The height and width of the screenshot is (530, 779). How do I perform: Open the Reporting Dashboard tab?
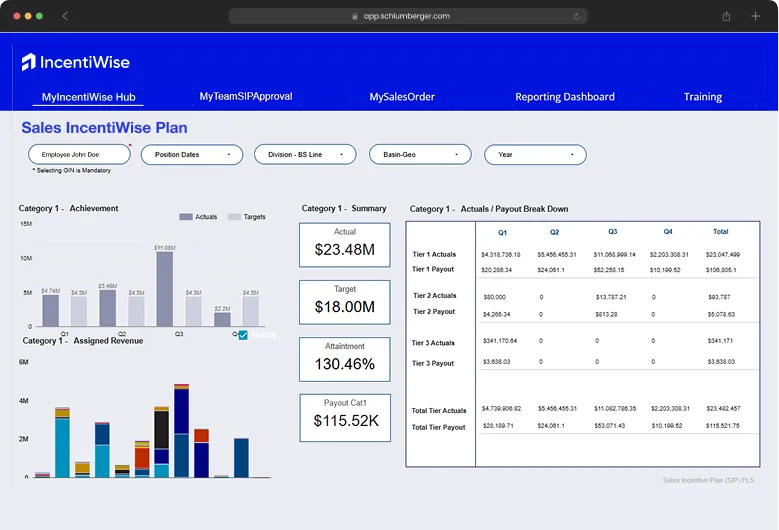565,97
